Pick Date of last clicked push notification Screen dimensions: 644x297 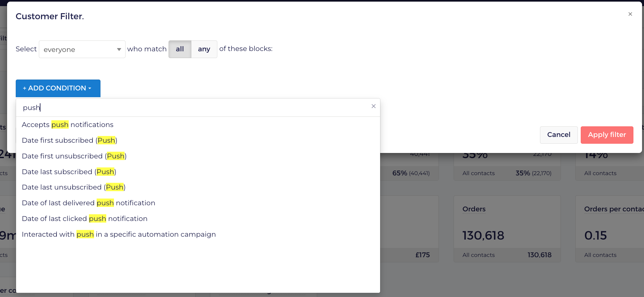click(x=84, y=218)
